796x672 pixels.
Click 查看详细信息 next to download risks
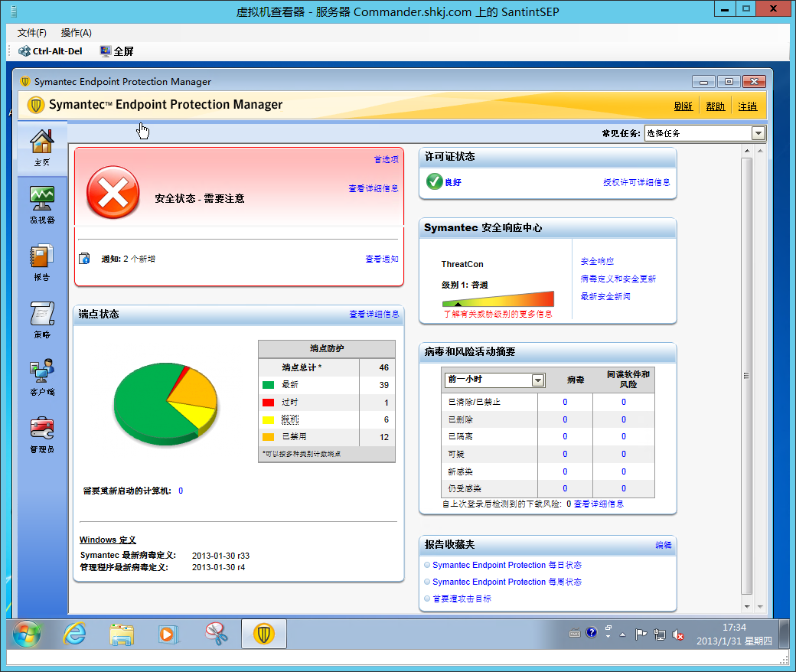point(599,504)
